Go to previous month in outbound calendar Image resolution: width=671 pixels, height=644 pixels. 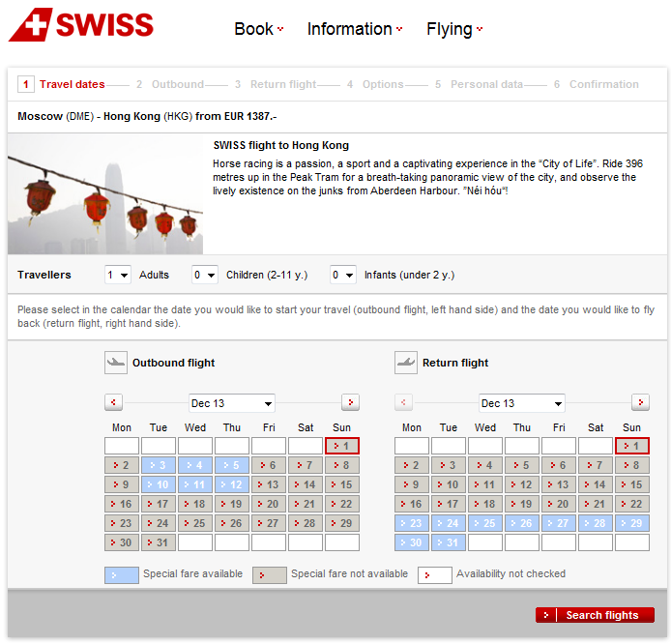coord(113,402)
